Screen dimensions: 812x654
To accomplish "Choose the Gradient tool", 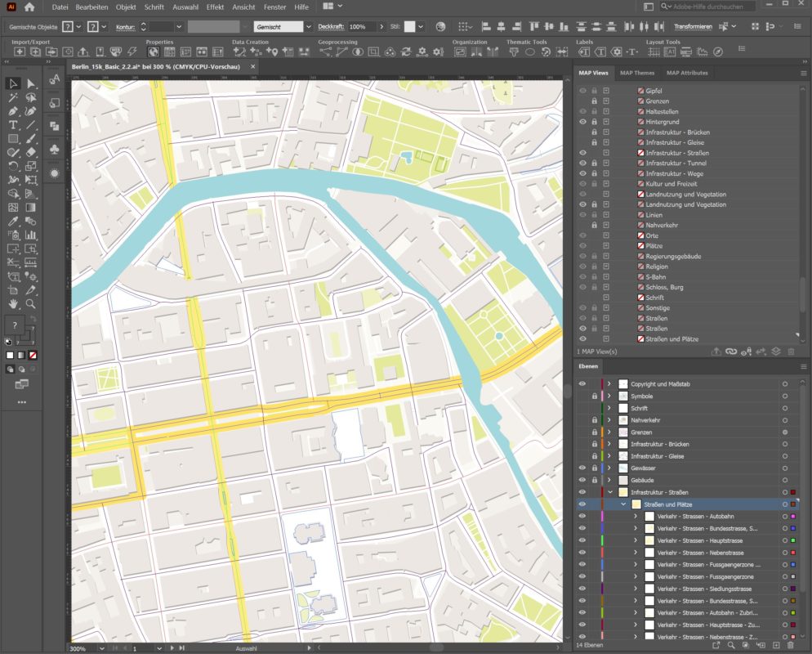I will pos(30,206).
